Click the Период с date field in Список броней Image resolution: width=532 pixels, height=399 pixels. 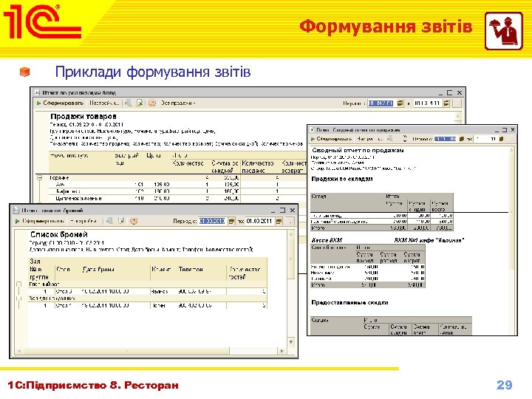click(x=212, y=221)
